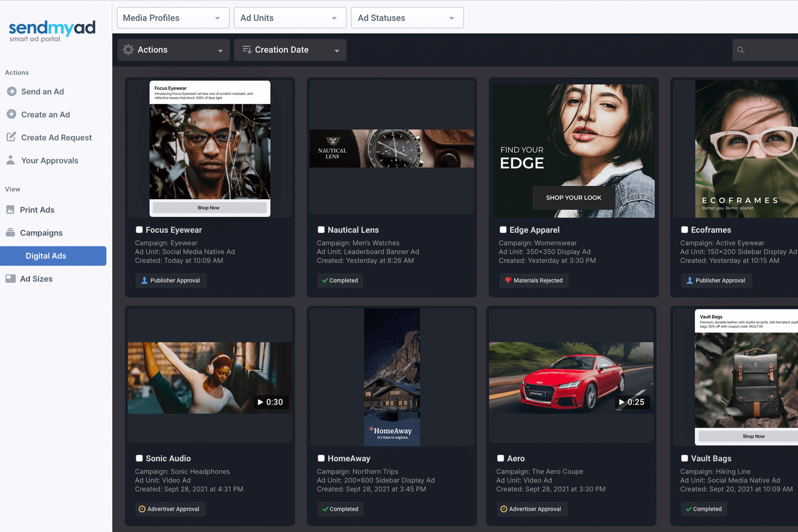Switch to Print Ads view
This screenshot has width=798, height=532.
pos(37,210)
